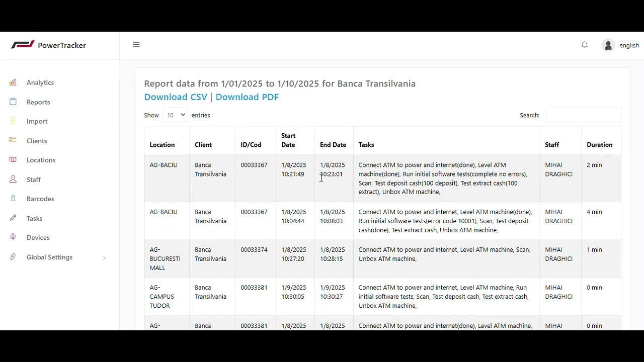Open Analytics in the sidebar
Viewport: 644px width, 362px height.
pyautogui.click(x=40, y=82)
